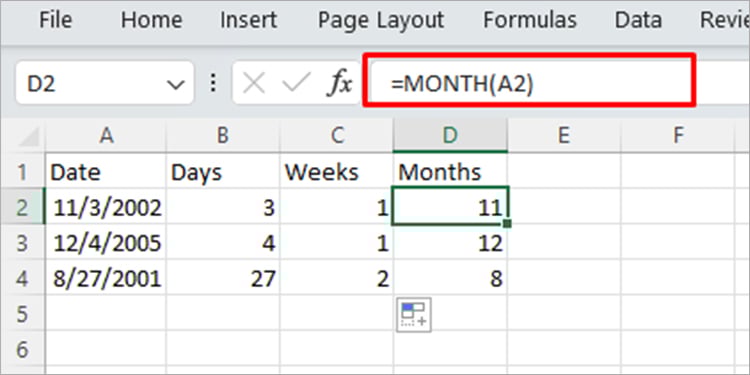Image resolution: width=750 pixels, height=375 pixels.
Task: Open the Data ribbon tab
Action: (x=638, y=20)
